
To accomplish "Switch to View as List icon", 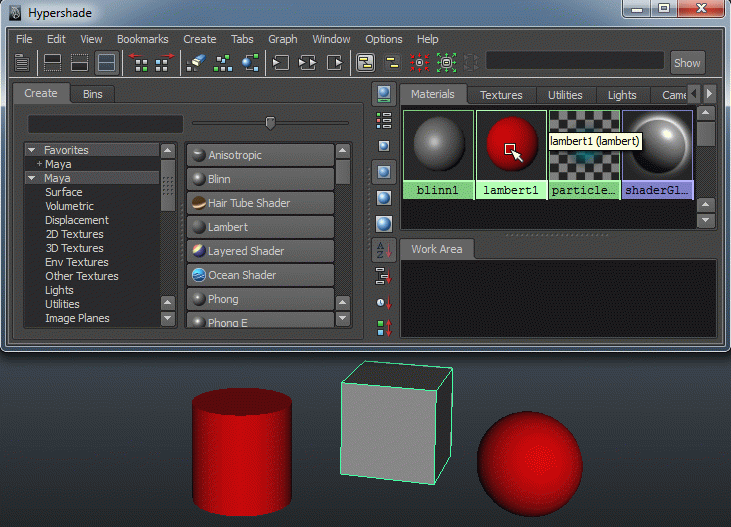I will (x=383, y=120).
